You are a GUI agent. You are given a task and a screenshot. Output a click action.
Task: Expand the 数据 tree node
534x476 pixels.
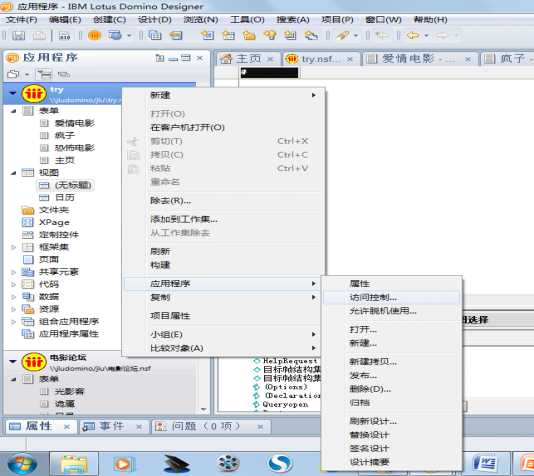tap(14, 297)
